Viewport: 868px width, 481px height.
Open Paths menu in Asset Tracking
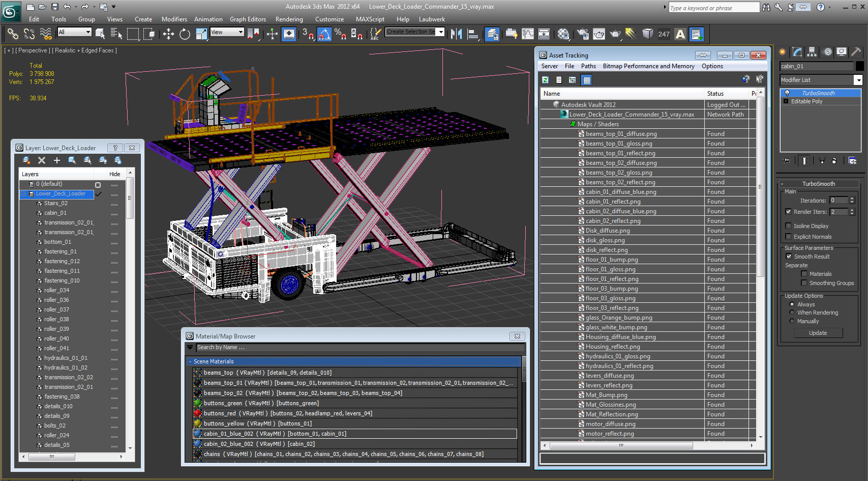pyautogui.click(x=588, y=66)
